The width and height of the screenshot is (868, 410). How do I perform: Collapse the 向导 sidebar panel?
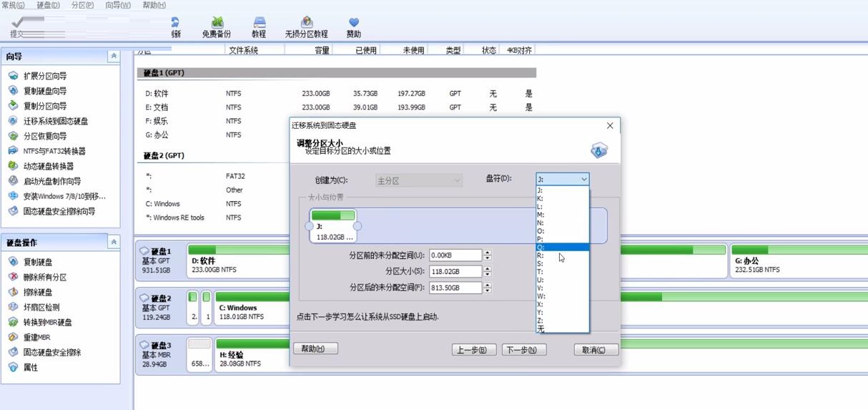[x=114, y=56]
